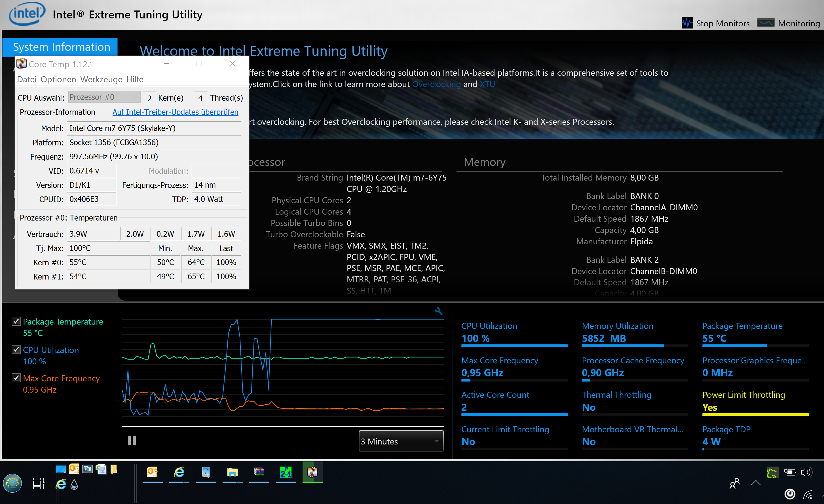This screenshot has height=504, width=824.
Task: Open the Werkzeuge menu
Action: pyautogui.click(x=101, y=79)
